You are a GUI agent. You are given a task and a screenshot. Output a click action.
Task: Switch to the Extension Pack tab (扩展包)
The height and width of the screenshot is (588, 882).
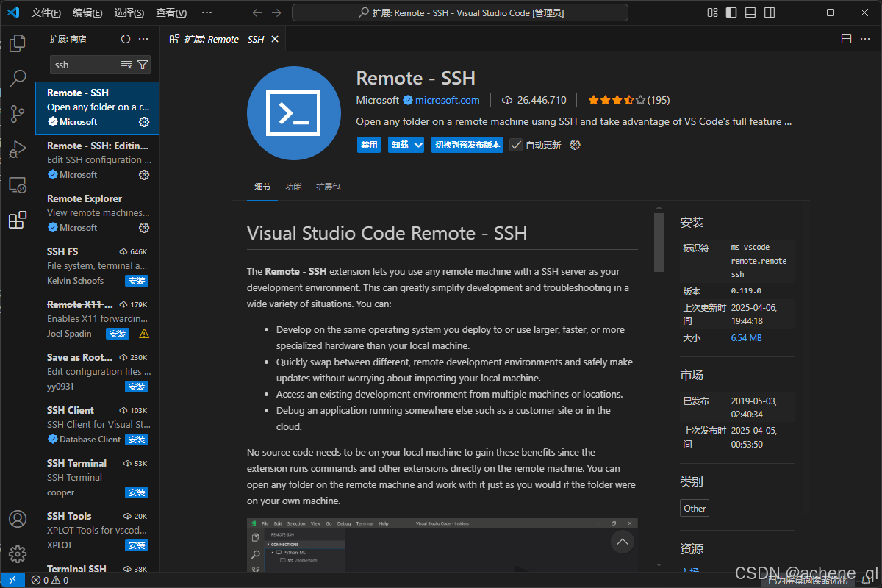[x=328, y=187]
